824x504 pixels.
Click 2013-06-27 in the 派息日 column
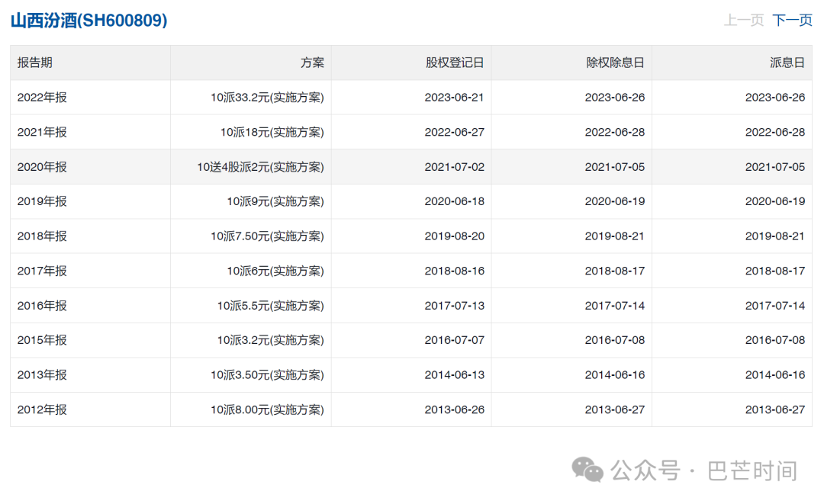(775, 409)
